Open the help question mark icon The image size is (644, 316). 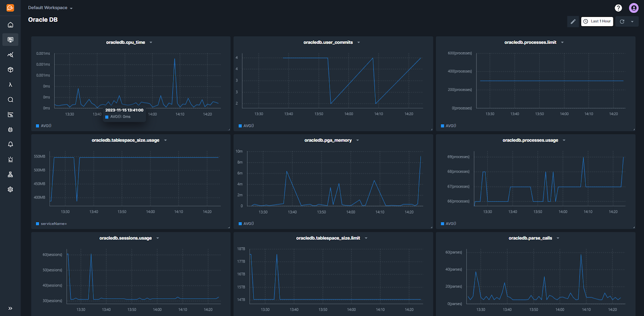click(x=618, y=8)
